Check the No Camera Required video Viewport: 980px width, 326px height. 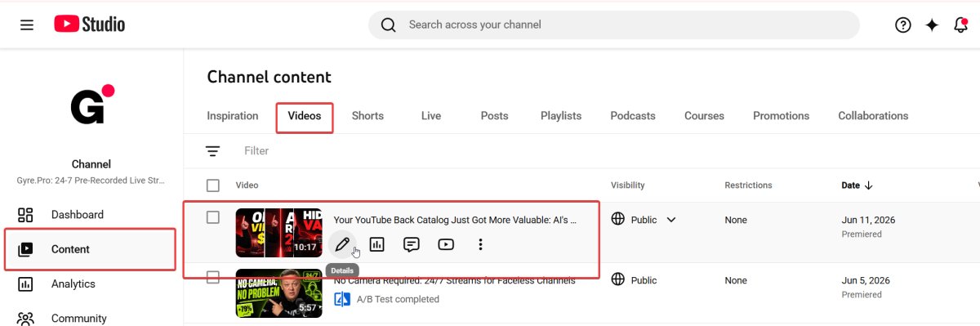pos(213,277)
